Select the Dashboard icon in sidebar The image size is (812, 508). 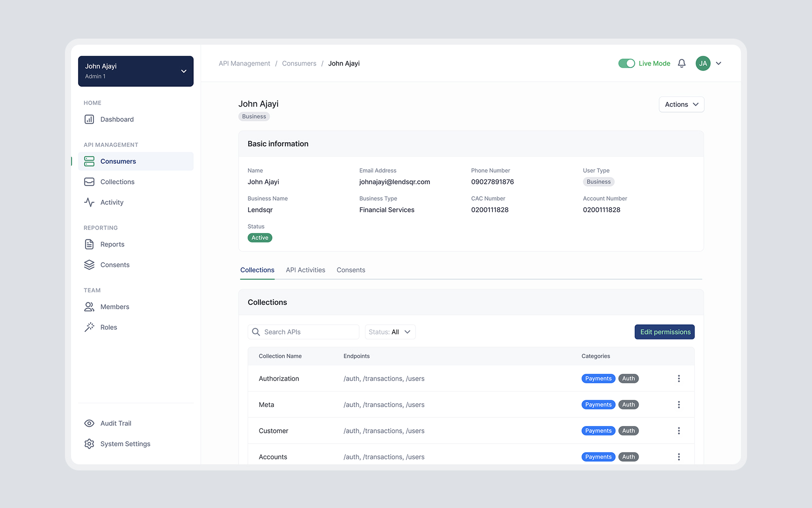(89, 119)
